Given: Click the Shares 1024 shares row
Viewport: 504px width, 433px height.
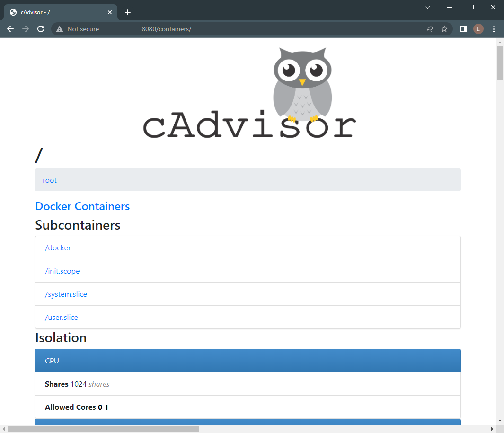Looking at the screenshot, I should tap(248, 384).
